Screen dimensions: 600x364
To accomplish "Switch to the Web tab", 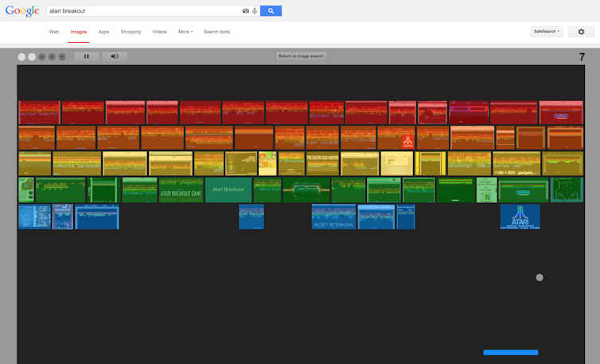I will pyautogui.click(x=54, y=32).
